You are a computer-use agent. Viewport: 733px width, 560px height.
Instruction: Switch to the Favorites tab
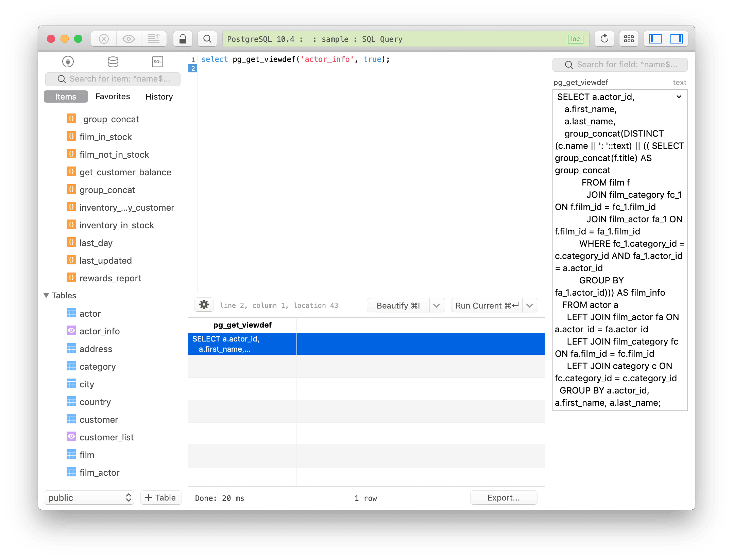(x=113, y=97)
